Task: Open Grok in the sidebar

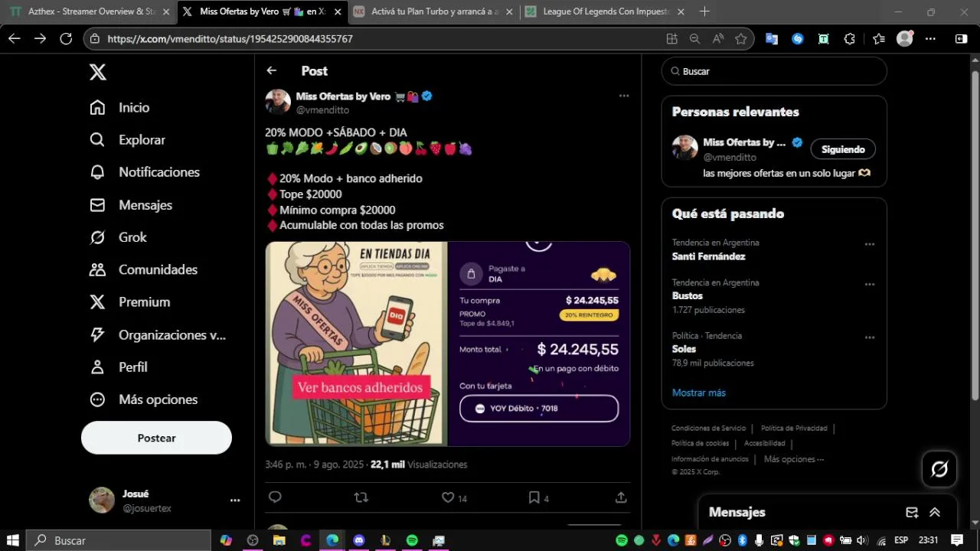Action: (118, 237)
